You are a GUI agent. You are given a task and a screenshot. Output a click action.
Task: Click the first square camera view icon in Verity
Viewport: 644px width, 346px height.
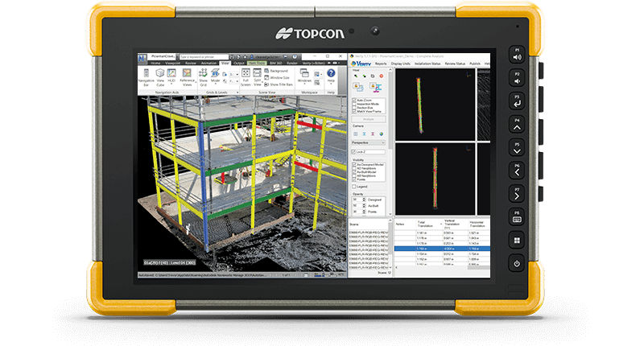[356, 134]
